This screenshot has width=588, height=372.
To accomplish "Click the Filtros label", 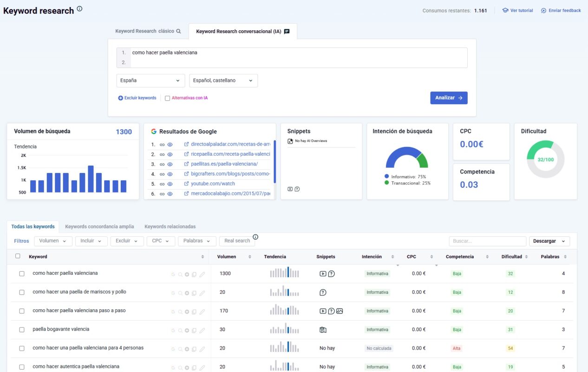I will tap(21, 241).
